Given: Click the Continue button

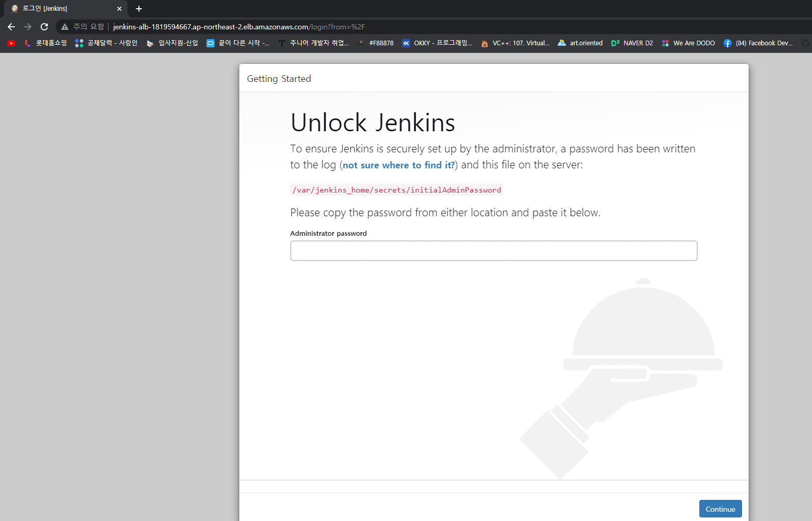Looking at the screenshot, I should coord(720,509).
